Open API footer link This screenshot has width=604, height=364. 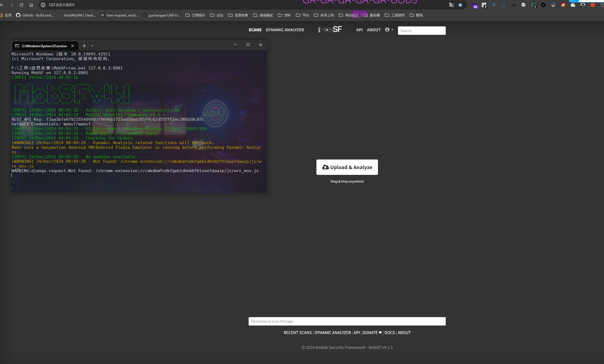(x=357, y=333)
